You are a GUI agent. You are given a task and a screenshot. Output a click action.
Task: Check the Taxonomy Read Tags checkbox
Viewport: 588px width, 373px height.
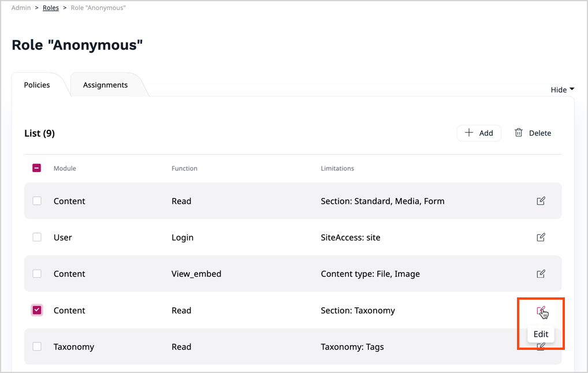coord(37,346)
